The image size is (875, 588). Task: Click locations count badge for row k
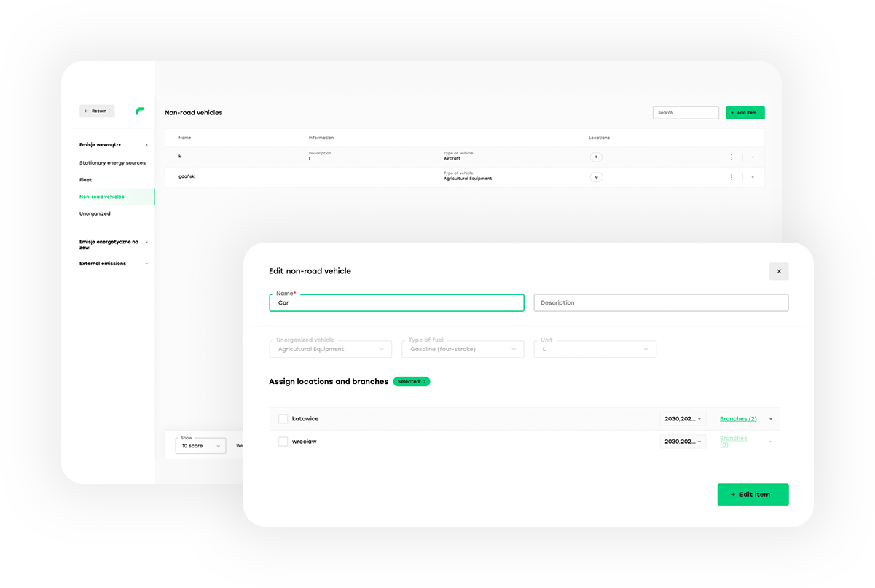(x=596, y=157)
